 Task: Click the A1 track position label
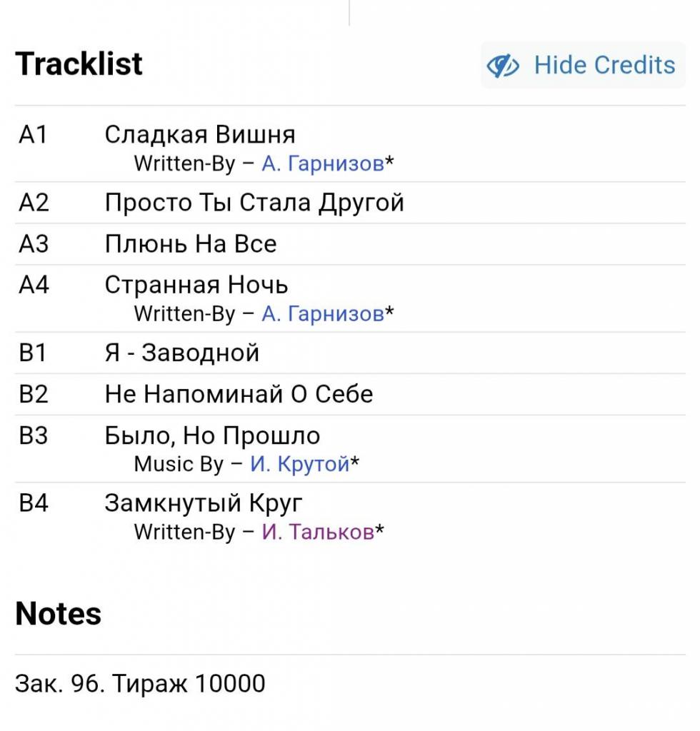click(33, 135)
